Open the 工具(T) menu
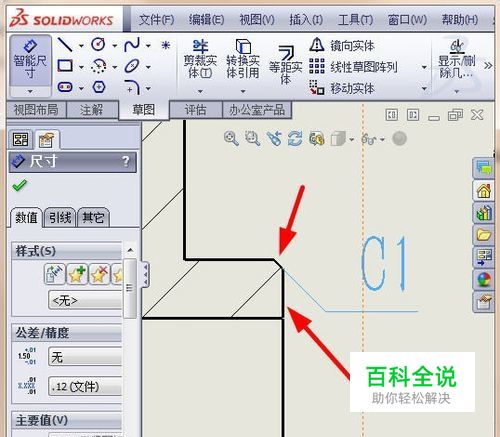 click(x=355, y=20)
